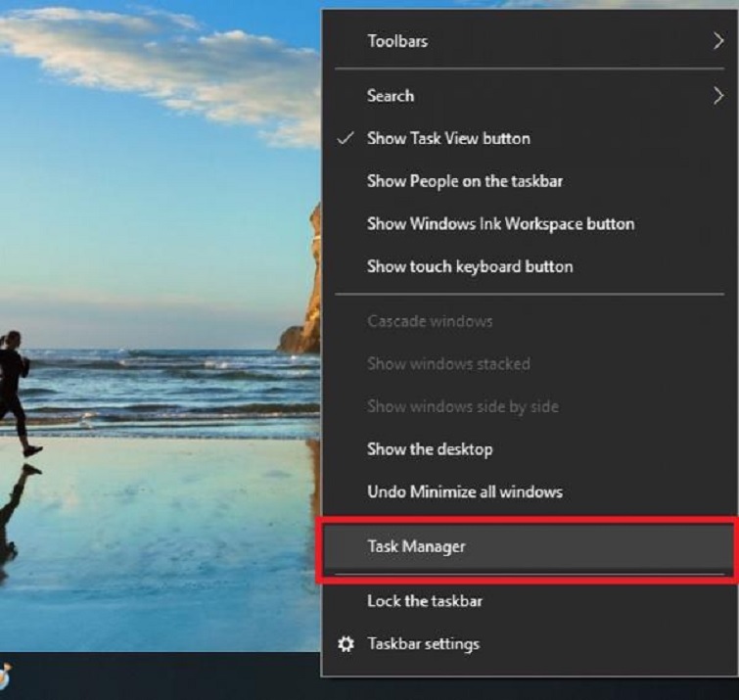Viewport: 739px width, 700px height.
Task: Open Taskbar settings text link
Action: point(423,644)
